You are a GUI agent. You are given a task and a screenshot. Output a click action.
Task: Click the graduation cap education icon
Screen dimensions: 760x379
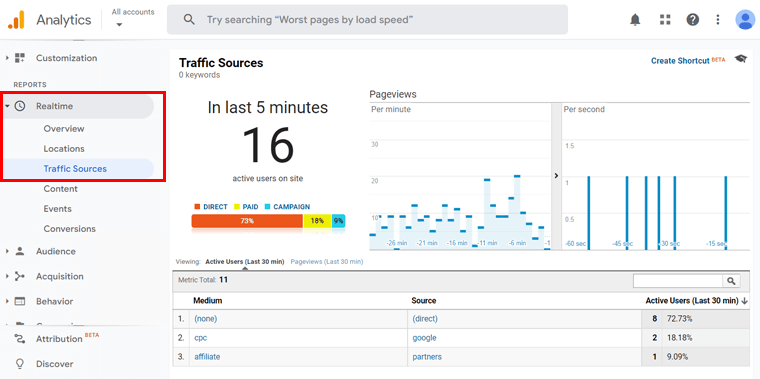point(741,59)
